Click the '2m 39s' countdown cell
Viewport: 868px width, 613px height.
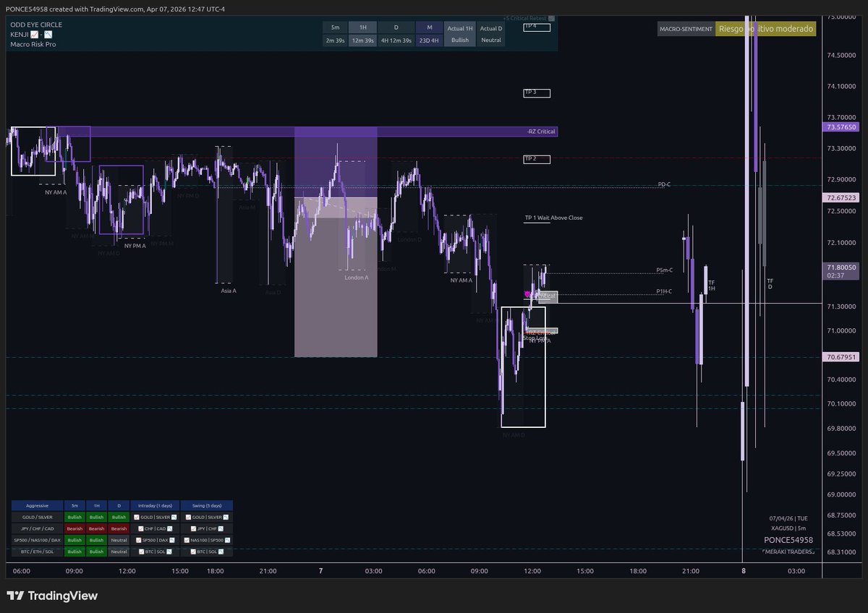(x=335, y=40)
